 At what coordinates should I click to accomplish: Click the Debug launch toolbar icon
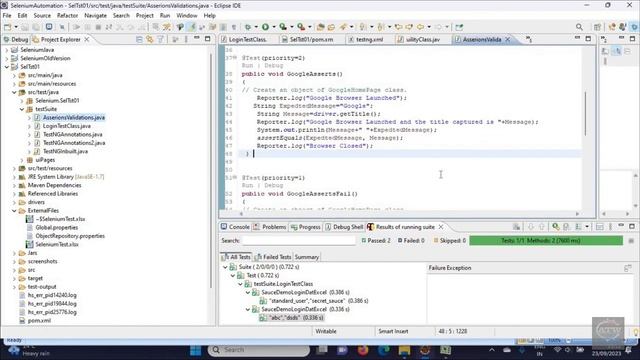(x=248, y=27)
